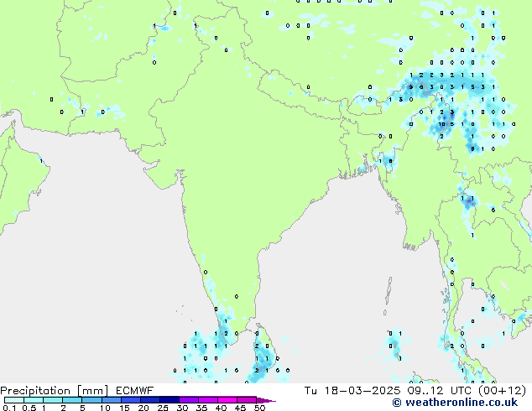Pick the 15–20 mm legend color swatch

(131, 400)
